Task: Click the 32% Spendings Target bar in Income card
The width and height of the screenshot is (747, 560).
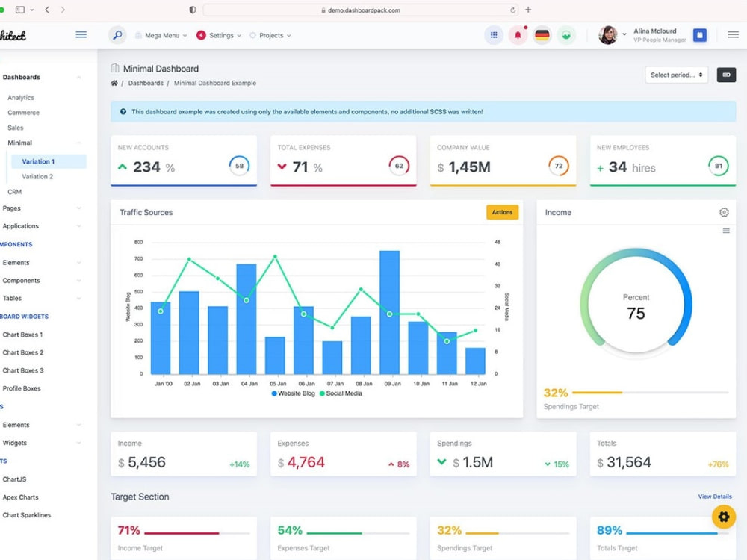Action: [651, 393]
